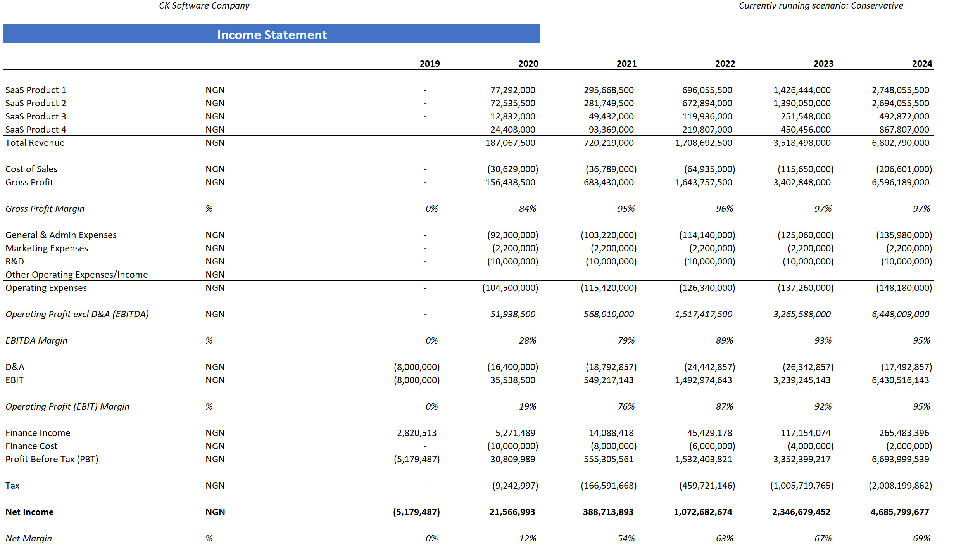Click the Finance Income row label

[x=38, y=433]
